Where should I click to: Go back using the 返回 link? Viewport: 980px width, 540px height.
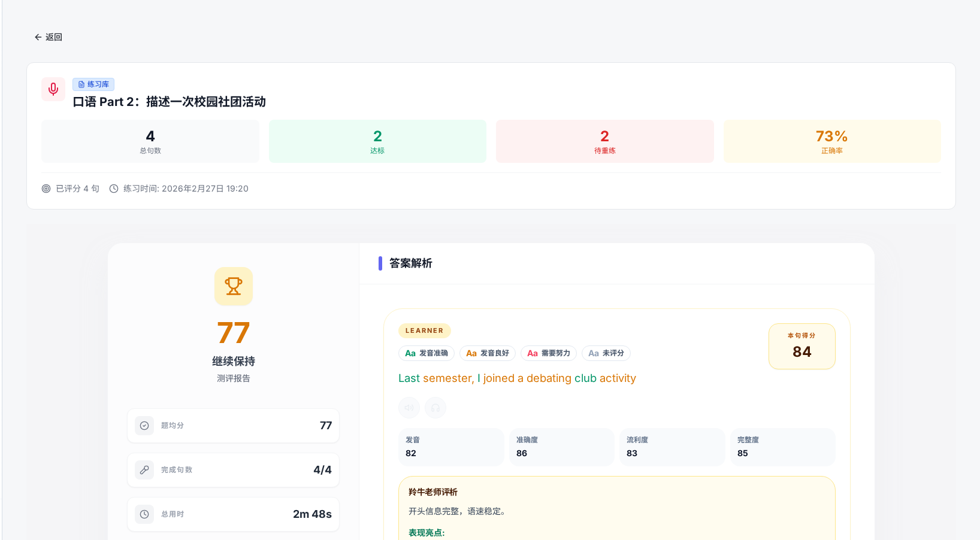point(48,37)
